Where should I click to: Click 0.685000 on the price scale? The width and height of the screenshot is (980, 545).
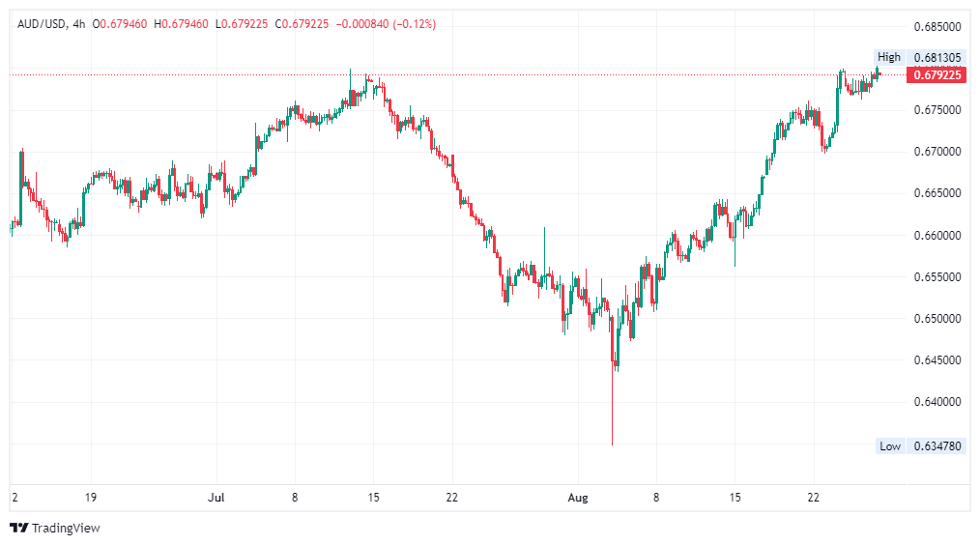click(x=937, y=26)
